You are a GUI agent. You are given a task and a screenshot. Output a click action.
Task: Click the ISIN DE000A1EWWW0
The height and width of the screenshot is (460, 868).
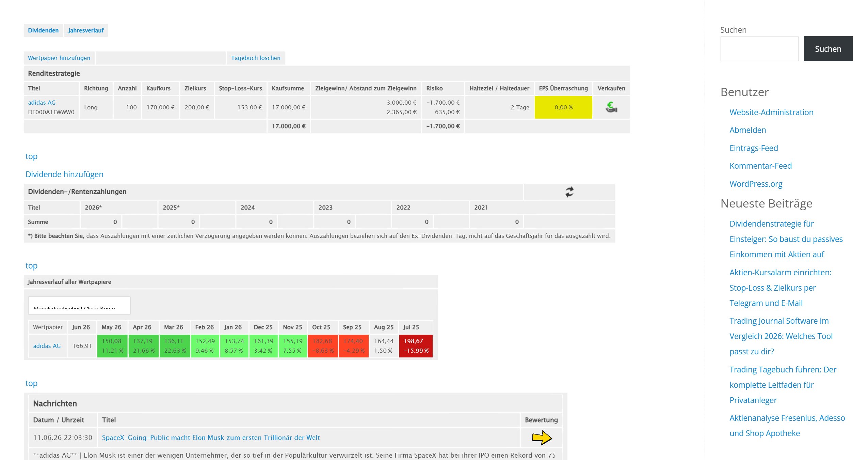tap(51, 112)
